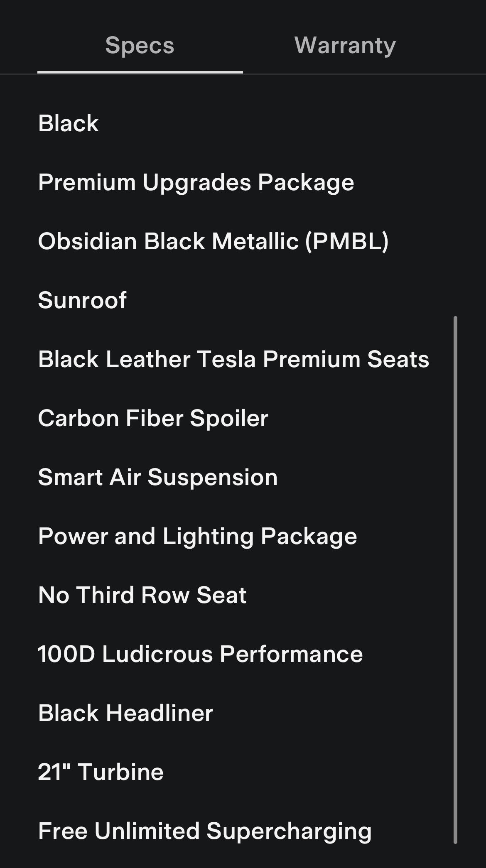Tap the No Third Row Seat entry
Screen dimensions: 486x868
coord(142,595)
